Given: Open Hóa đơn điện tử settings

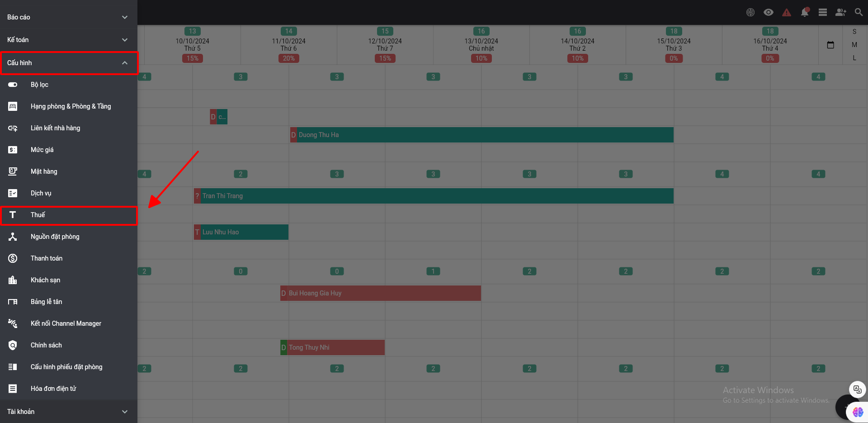Looking at the screenshot, I should pos(69,389).
